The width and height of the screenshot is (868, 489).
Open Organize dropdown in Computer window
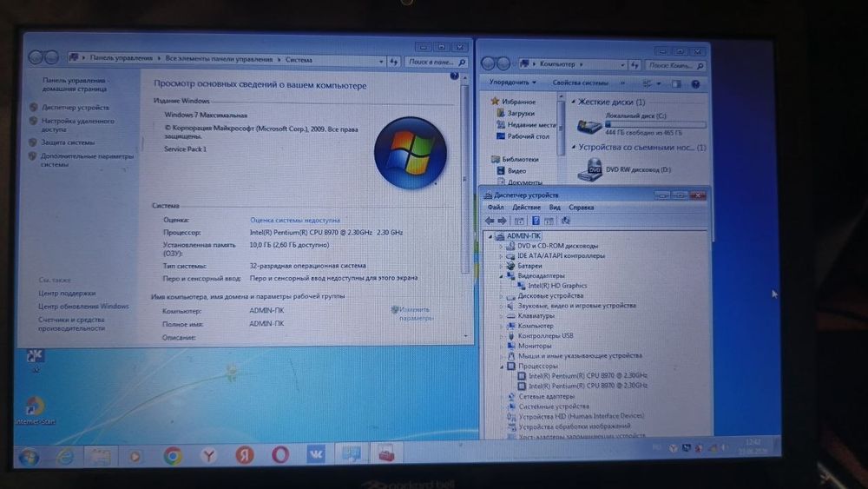click(512, 83)
